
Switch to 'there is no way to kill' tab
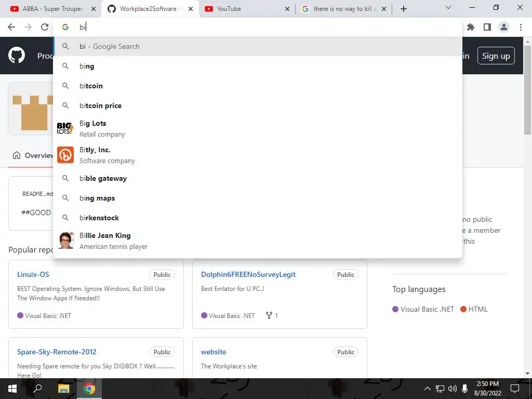pos(343,9)
